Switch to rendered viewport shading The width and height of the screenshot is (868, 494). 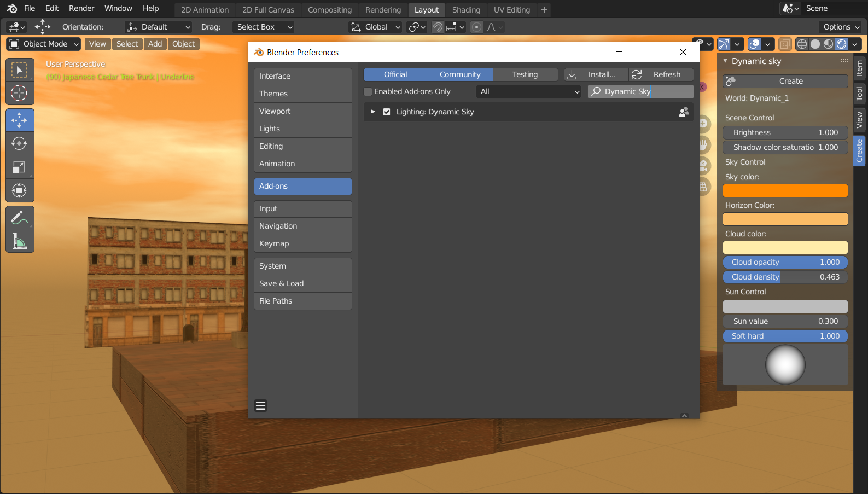click(x=842, y=44)
